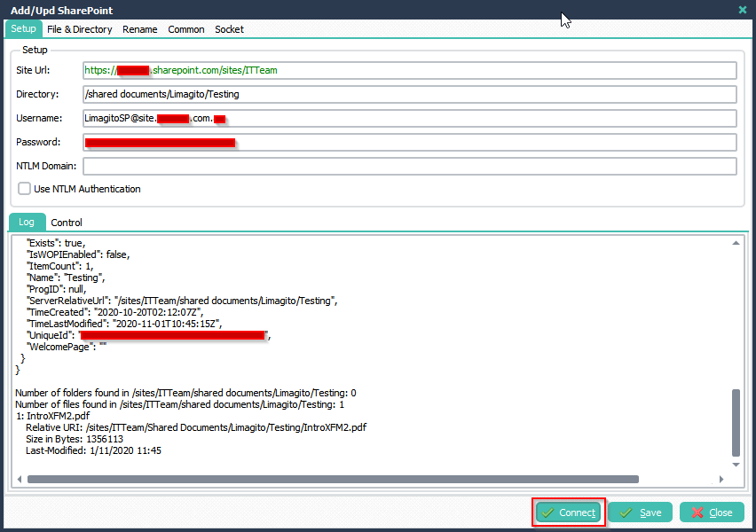Screen dimensions: 756x532
Task: Click the horizontal scrollbar thumb in log
Action: (333, 479)
